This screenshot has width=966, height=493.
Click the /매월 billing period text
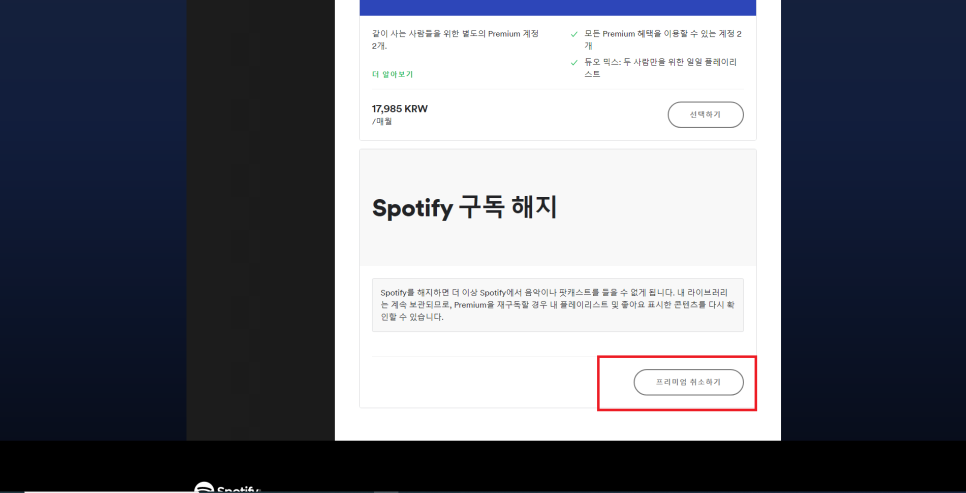pyautogui.click(x=383, y=121)
